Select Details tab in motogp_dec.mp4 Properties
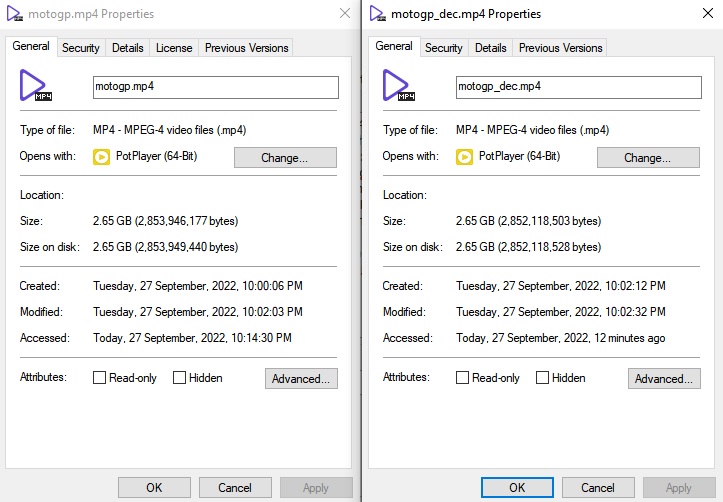This screenshot has height=502, width=723. coord(490,48)
